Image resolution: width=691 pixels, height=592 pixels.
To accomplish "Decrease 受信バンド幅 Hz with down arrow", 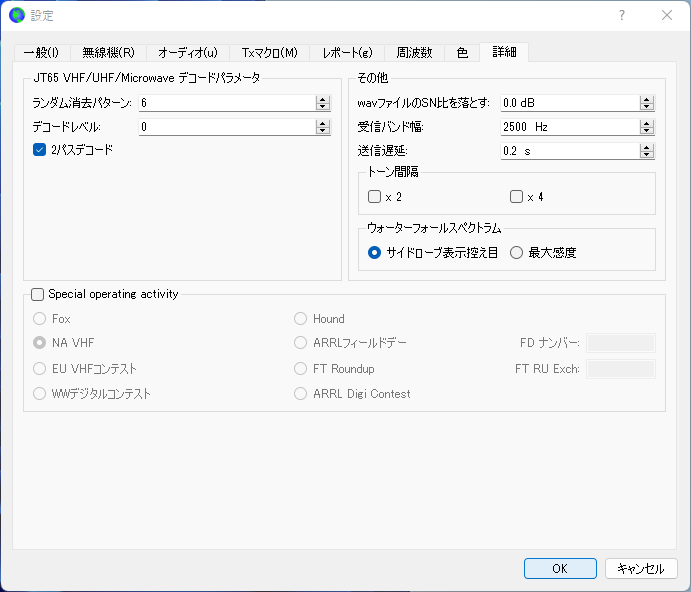I will (646, 130).
